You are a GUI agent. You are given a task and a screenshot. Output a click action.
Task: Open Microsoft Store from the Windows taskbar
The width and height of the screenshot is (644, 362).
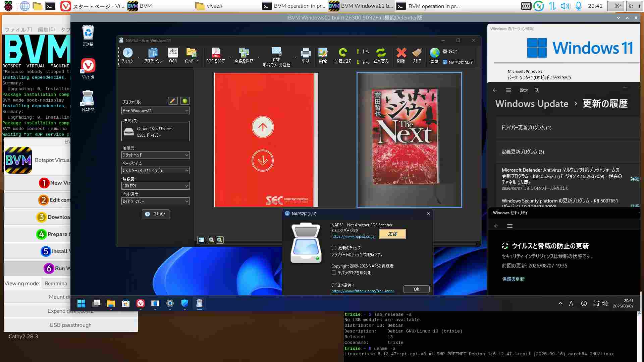[x=125, y=304]
